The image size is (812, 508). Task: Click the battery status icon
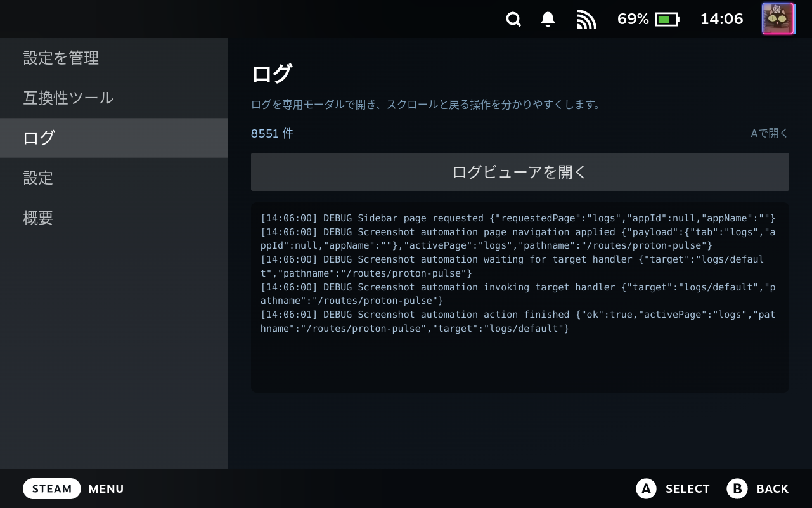pyautogui.click(x=667, y=20)
